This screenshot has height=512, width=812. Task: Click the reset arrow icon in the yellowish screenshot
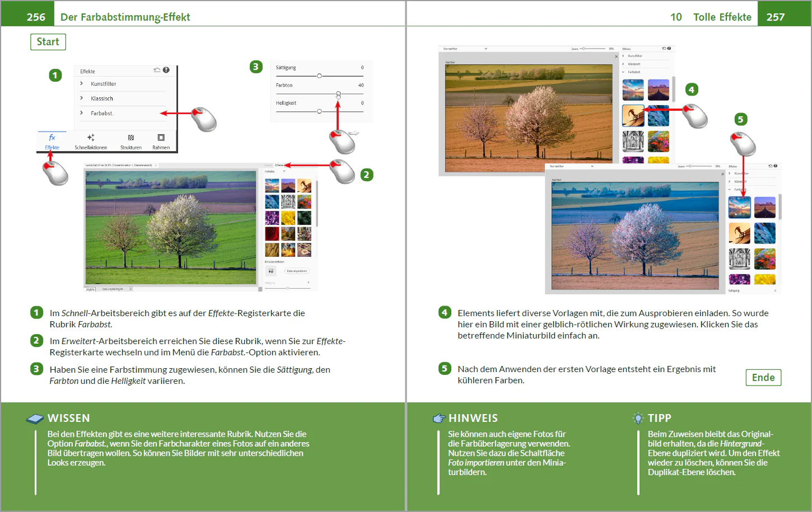point(664,49)
